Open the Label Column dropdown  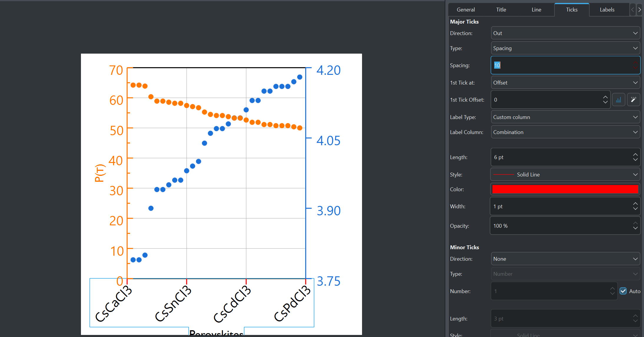point(565,132)
